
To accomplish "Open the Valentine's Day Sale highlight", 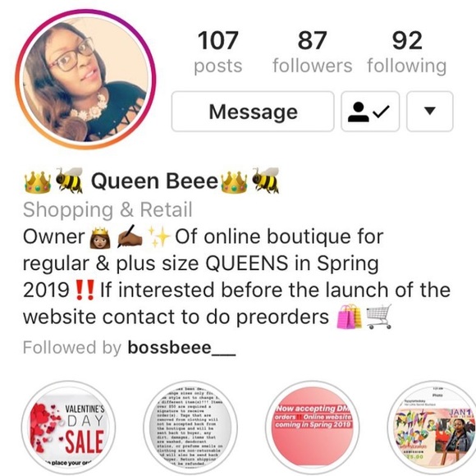I will [68, 428].
